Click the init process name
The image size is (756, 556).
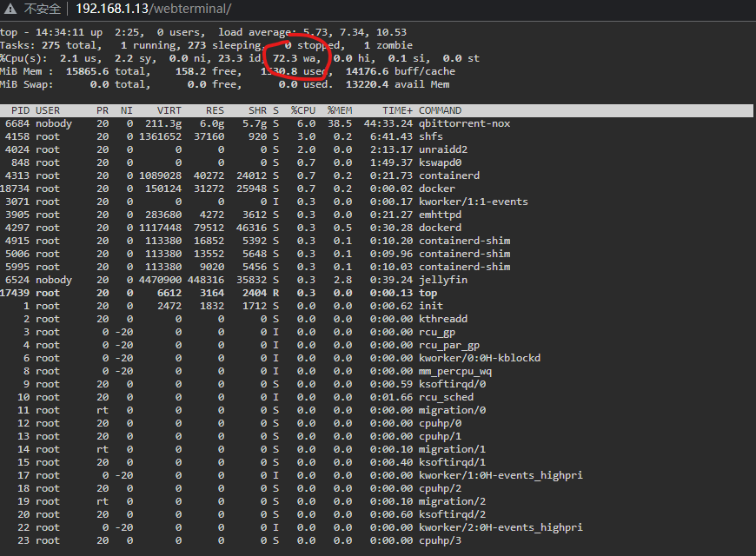point(430,306)
